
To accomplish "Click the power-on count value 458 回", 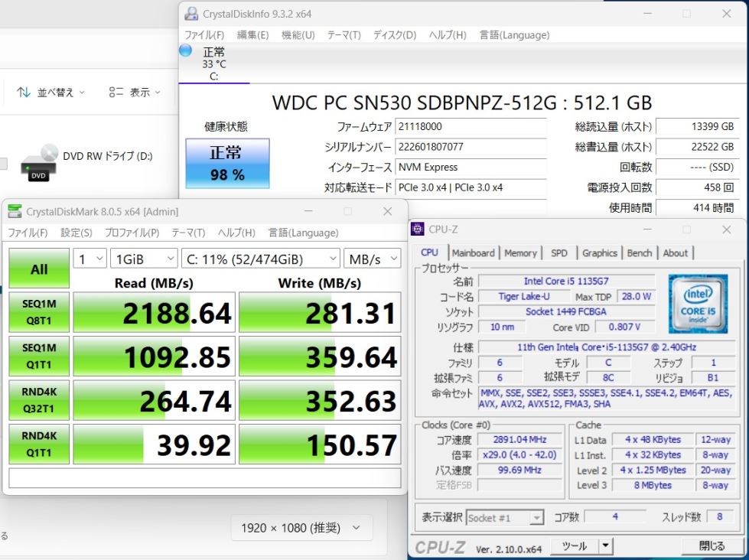I will coord(698,187).
